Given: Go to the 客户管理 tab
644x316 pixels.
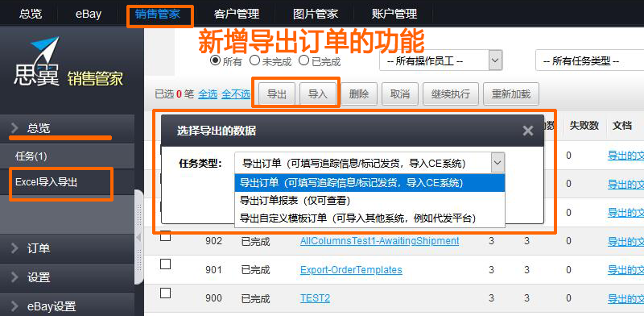Looking at the screenshot, I should pos(237,14).
